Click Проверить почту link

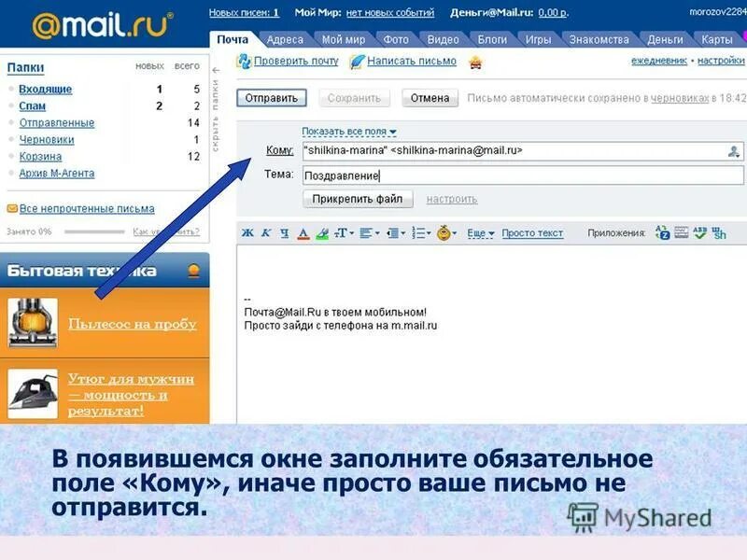(x=296, y=61)
